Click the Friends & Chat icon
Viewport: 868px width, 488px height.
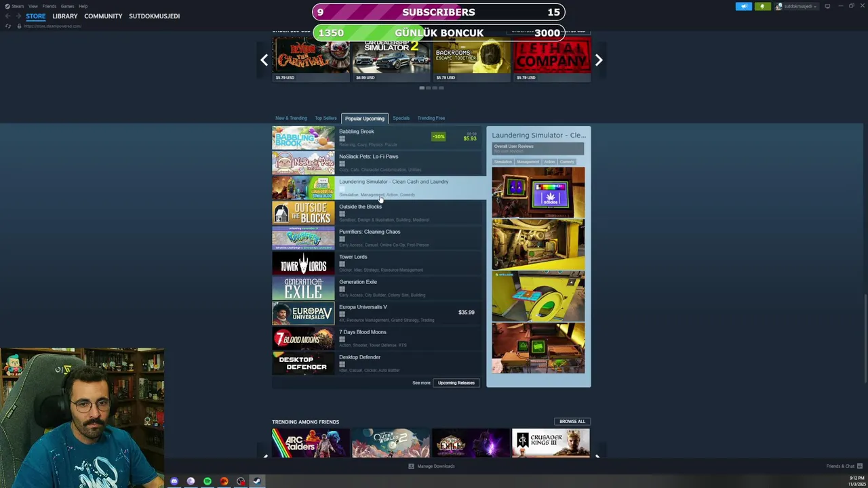[x=860, y=466]
